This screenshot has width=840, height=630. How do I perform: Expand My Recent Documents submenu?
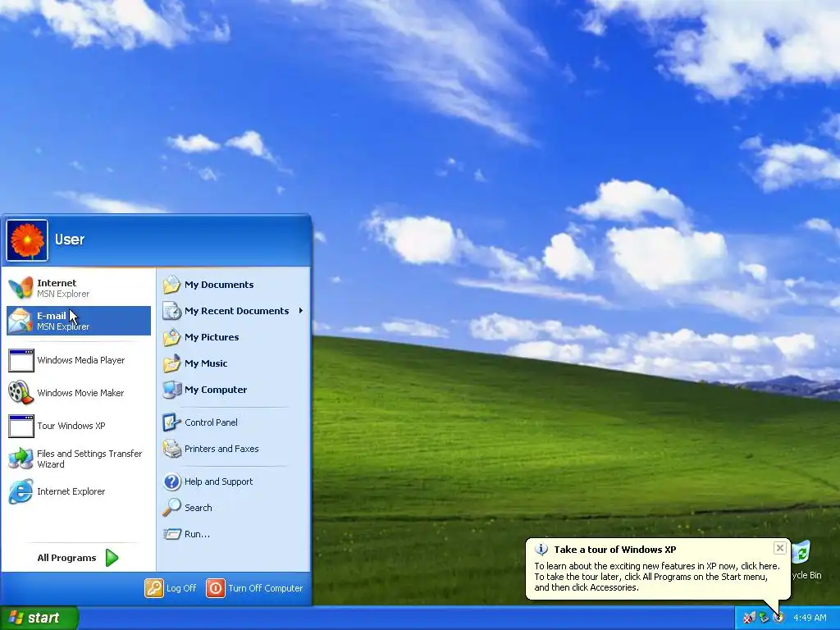[x=233, y=311]
